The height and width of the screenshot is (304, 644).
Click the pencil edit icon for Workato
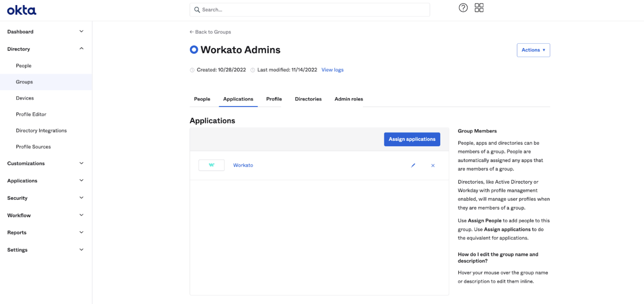pos(413,166)
